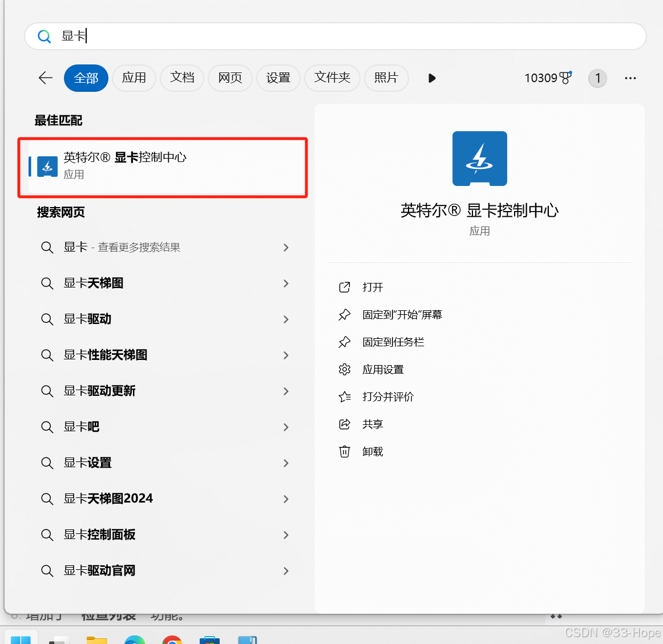Click the search text field containing 显卡

[335, 37]
